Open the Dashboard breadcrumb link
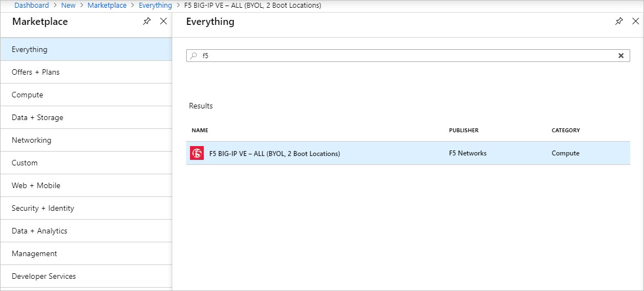Screen dimensions: 644x291 (x=31, y=6)
